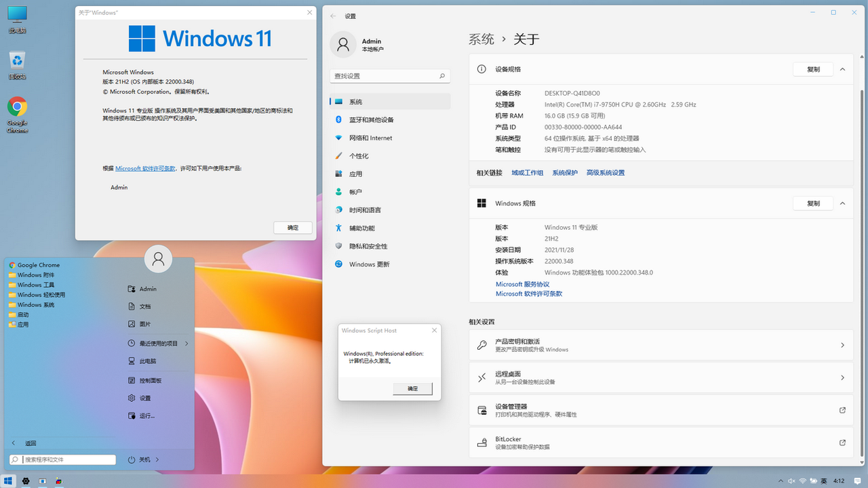The image size is (868, 488).
Task: Click the Windows Start button on taskbar
Action: click(9, 481)
